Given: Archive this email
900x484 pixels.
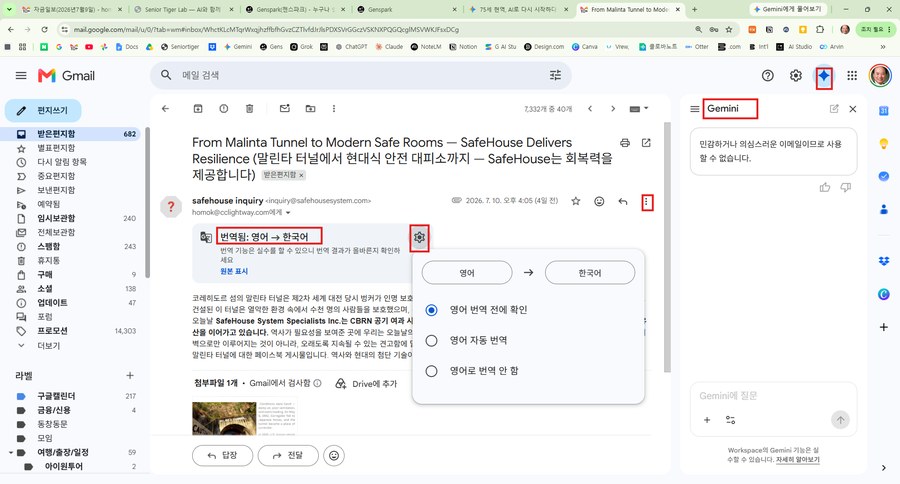Looking at the screenshot, I should pyautogui.click(x=198, y=109).
